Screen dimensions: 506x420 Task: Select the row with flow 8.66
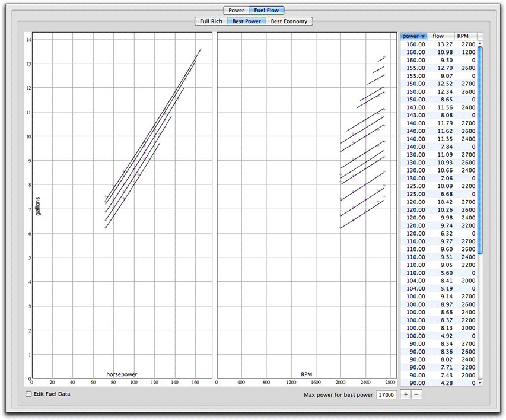point(439,312)
